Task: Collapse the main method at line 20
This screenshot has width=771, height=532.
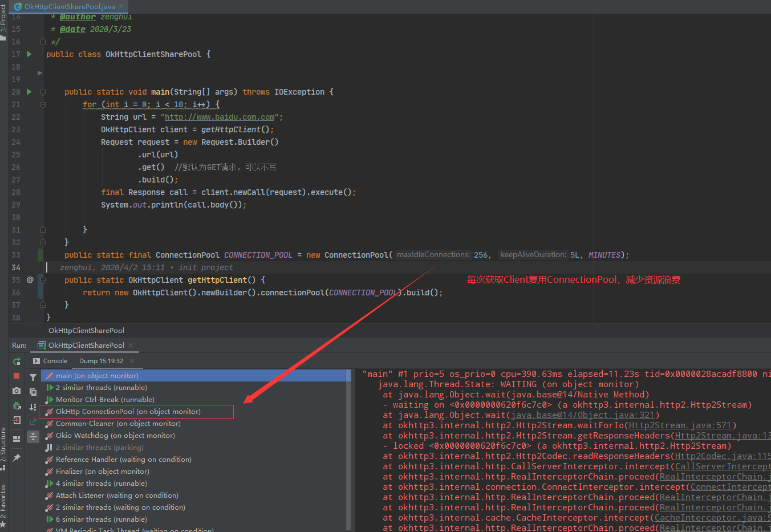Action: click(x=43, y=92)
